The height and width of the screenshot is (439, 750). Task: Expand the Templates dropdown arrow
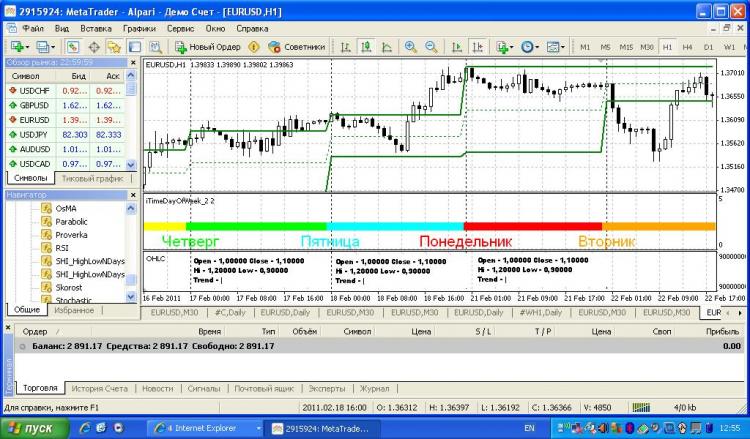562,47
